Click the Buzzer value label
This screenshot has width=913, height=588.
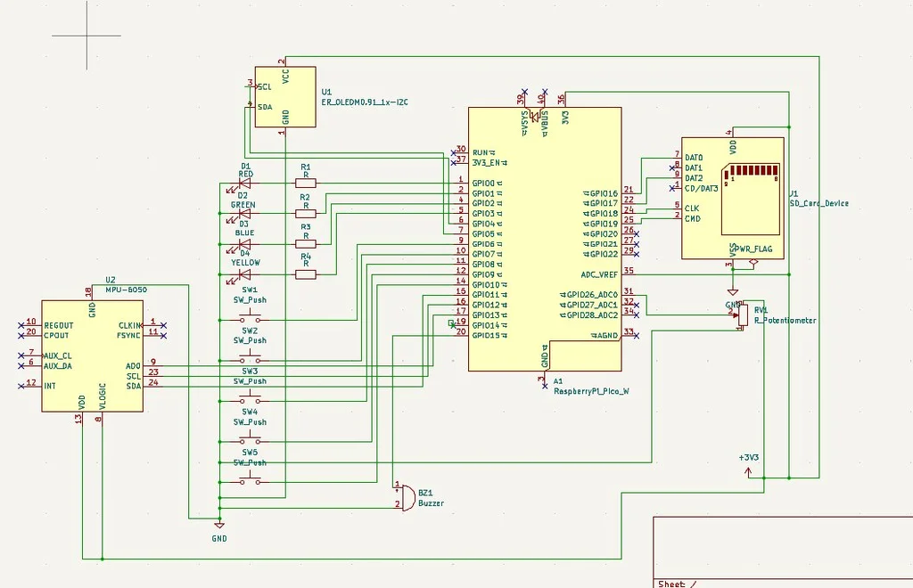431,503
